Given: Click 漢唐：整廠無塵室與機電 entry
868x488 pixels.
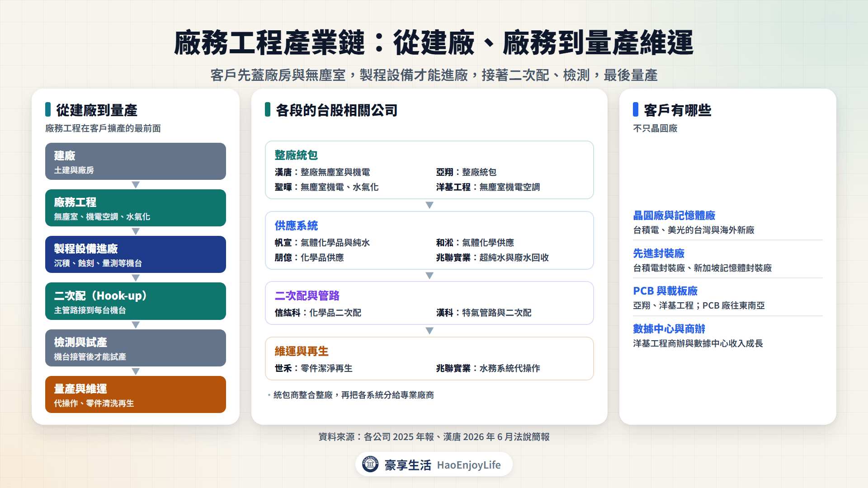Looking at the screenshot, I should pyautogui.click(x=322, y=172).
